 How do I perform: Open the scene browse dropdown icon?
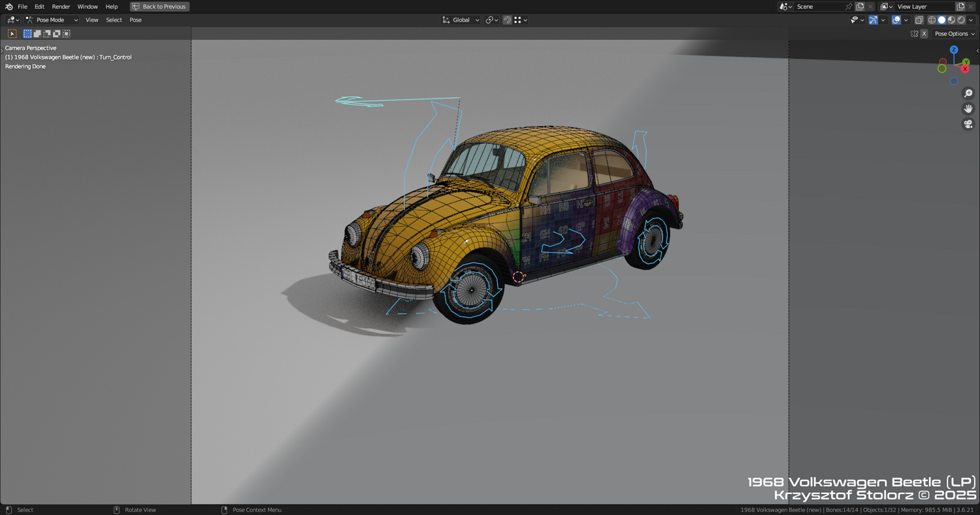click(x=785, y=7)
